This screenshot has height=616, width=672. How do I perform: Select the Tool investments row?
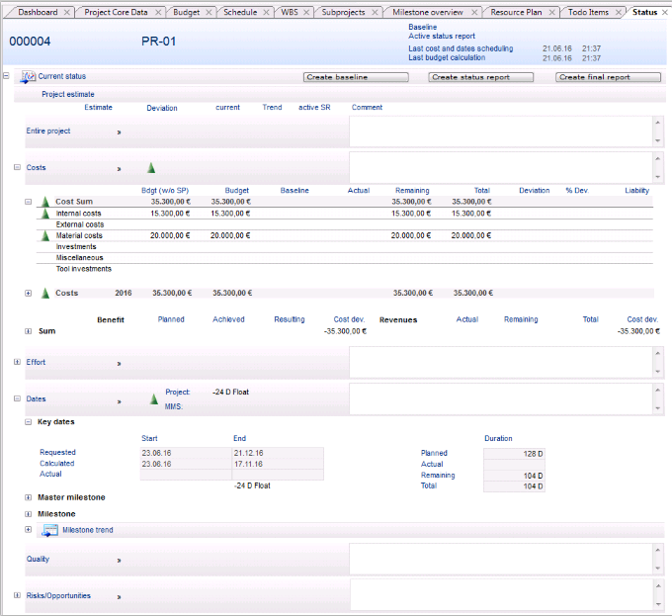[x=345, y=269]
